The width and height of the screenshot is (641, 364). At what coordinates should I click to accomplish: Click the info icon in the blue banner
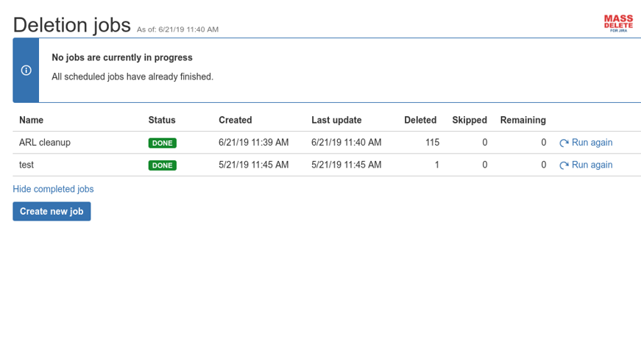26,70
